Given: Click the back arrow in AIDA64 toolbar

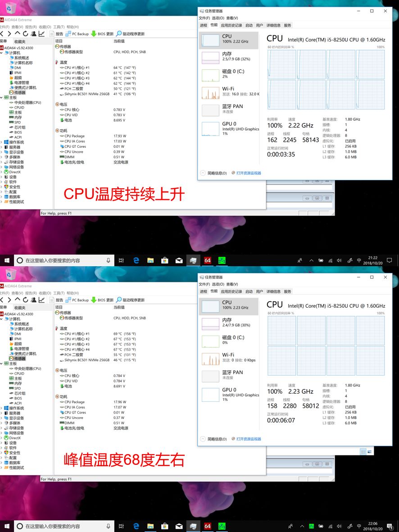Looking at the screenshot, I should [x=3, y=34].
